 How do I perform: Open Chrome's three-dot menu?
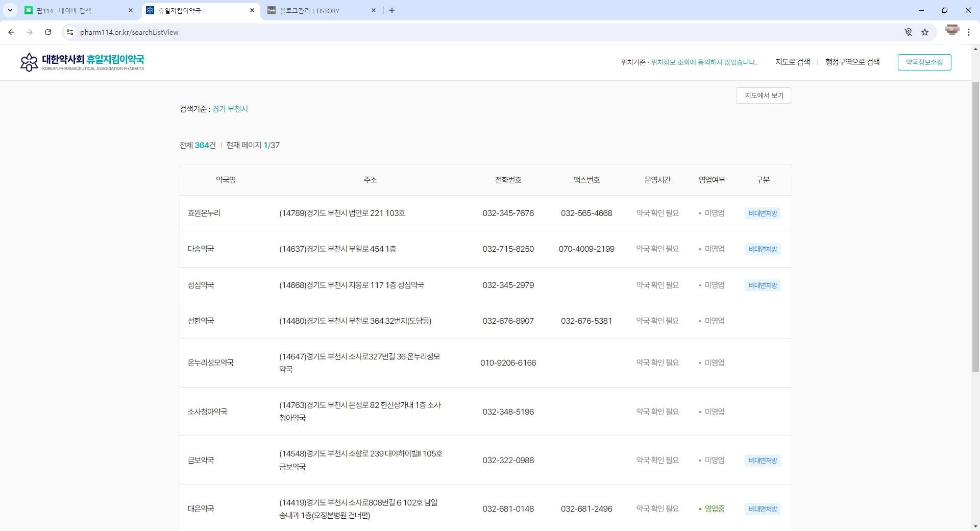click(969, 32)
